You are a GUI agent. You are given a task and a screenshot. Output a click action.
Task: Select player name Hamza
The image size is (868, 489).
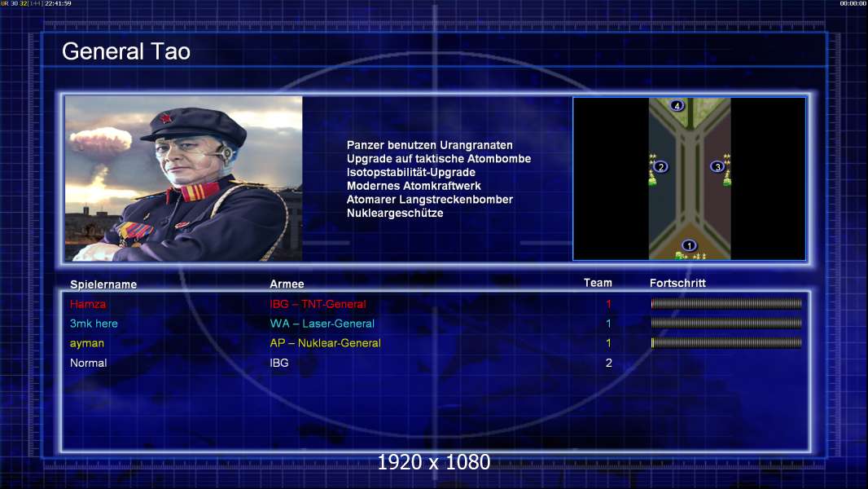(x=88, y=304)
